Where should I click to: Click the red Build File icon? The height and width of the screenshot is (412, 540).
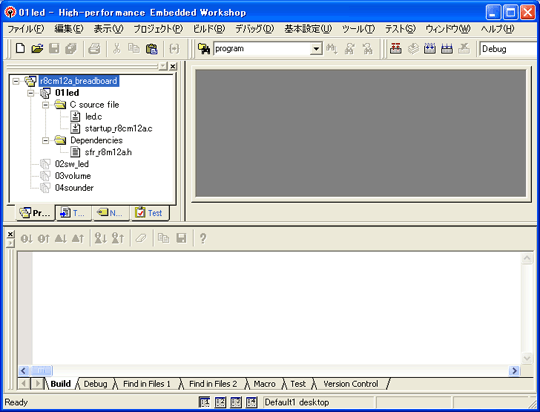pos(396,49)
